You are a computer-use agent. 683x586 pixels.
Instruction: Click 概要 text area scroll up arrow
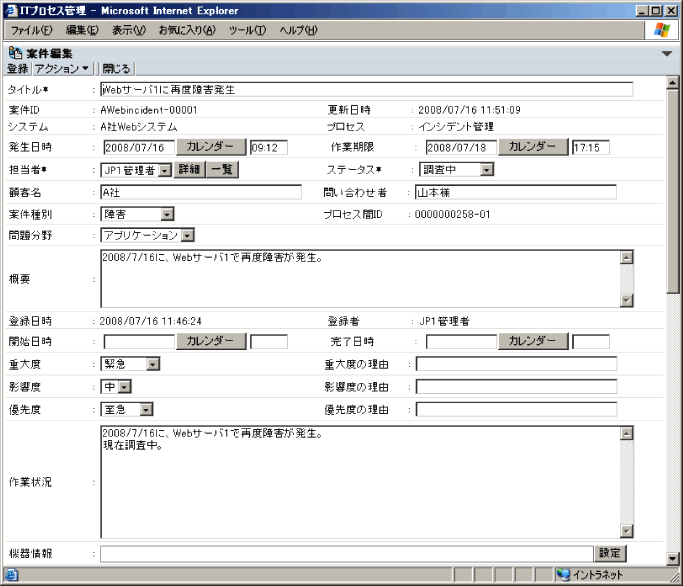click(x=626, y=257)
